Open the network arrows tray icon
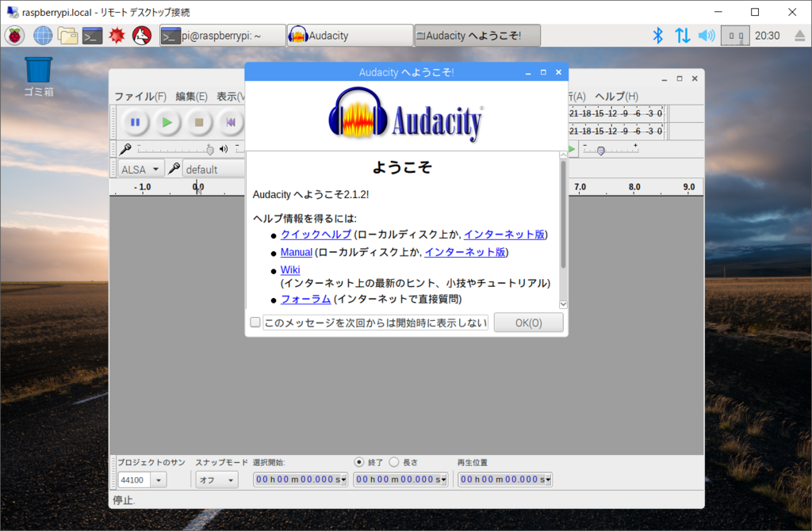Screen dimensions: 812x531 point(683,35)
